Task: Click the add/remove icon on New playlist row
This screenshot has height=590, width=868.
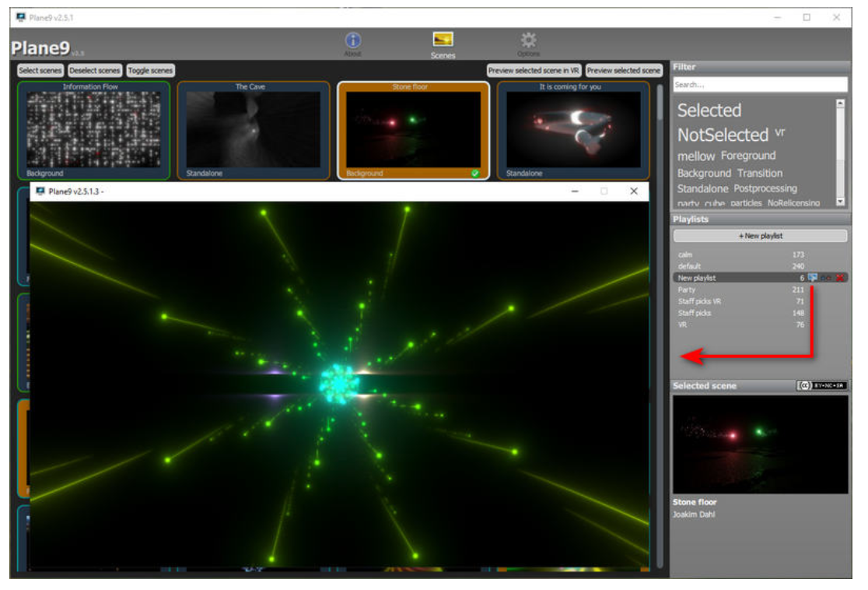Action: (x=827, y=278)
